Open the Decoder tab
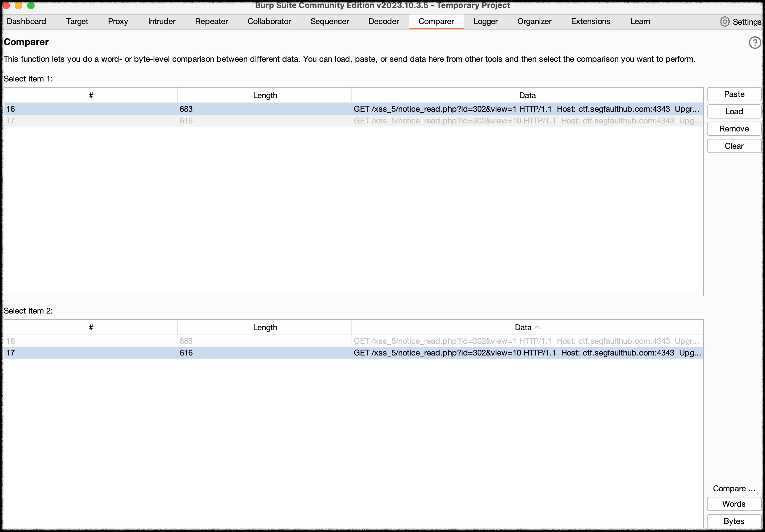The image size is (765, 532). tap(383, 22)
